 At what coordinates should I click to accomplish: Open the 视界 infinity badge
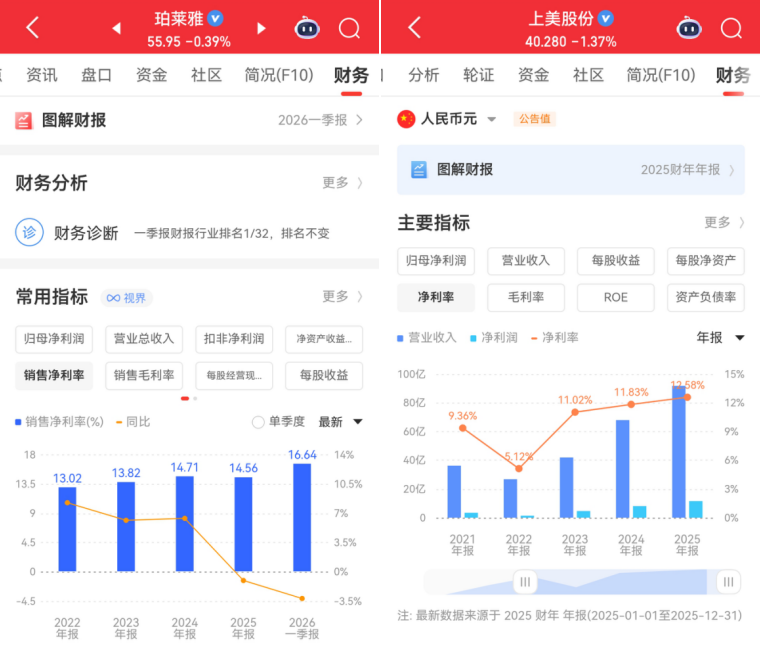[127, 298]
